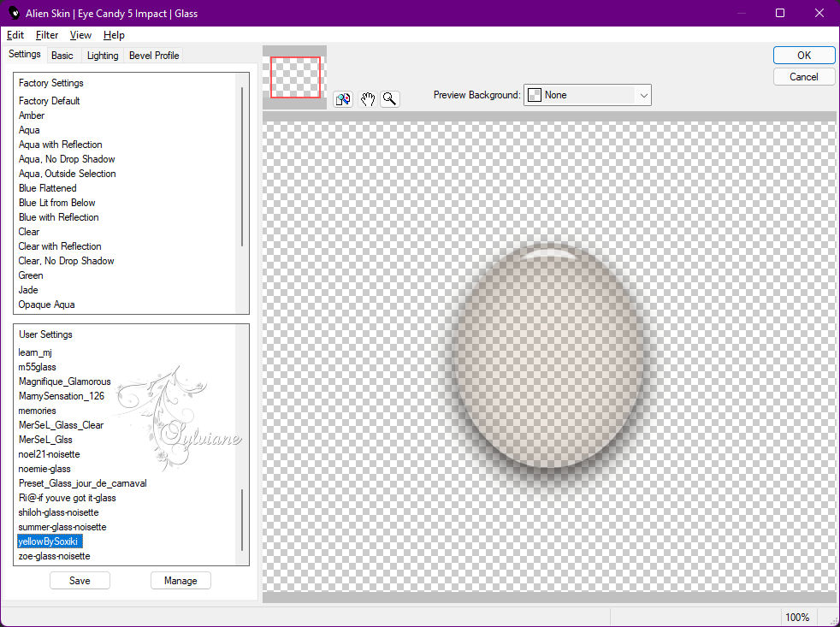Click the OK button
The image size is (840, 627).
[x=803, y=56]
